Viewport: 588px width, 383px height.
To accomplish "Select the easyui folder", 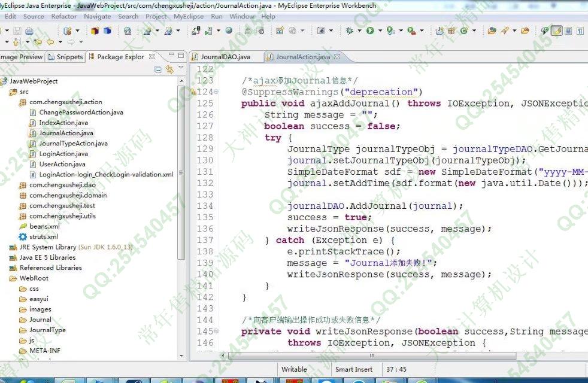I will click(39, 299).
